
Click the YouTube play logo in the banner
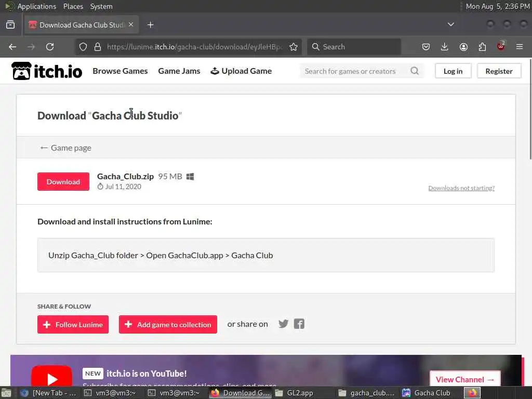coord(51,377)
